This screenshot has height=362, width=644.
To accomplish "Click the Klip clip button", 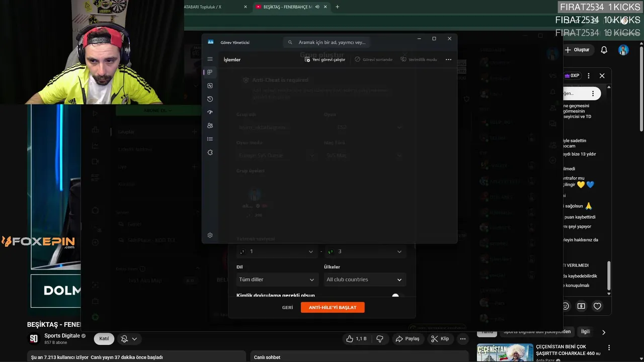I will pos(440,339).
